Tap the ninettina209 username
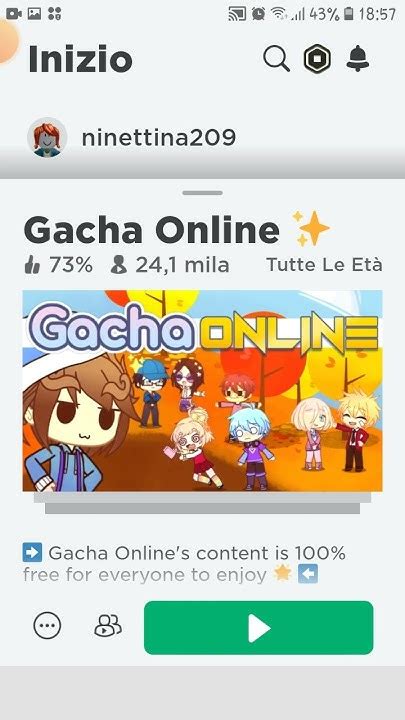405x720 pixels. click(158, 137)
